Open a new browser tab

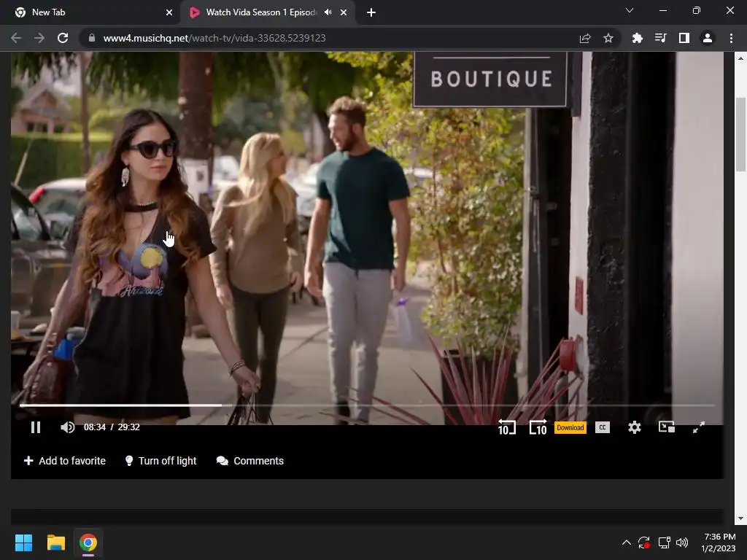371,12
